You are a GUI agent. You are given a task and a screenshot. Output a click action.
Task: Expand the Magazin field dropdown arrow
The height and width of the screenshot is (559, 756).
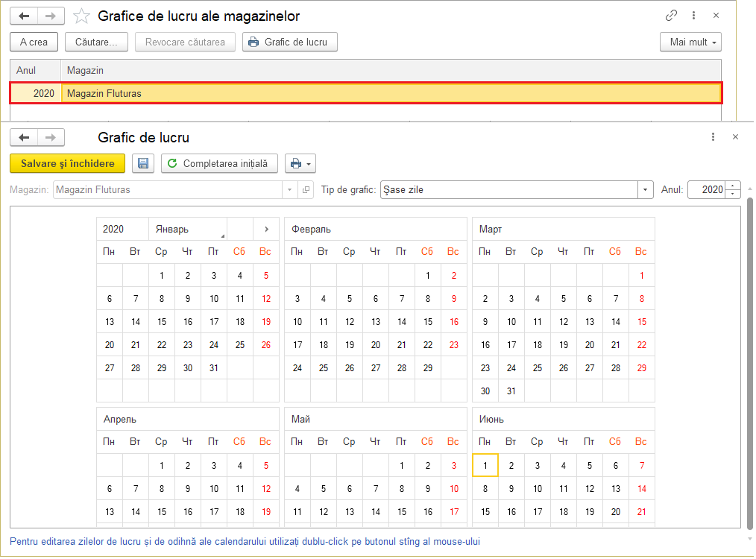tap(290, 190)
